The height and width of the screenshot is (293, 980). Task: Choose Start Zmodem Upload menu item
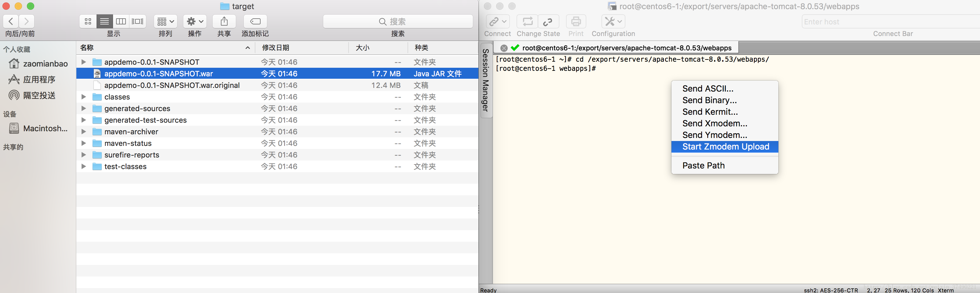pos(725,147)
